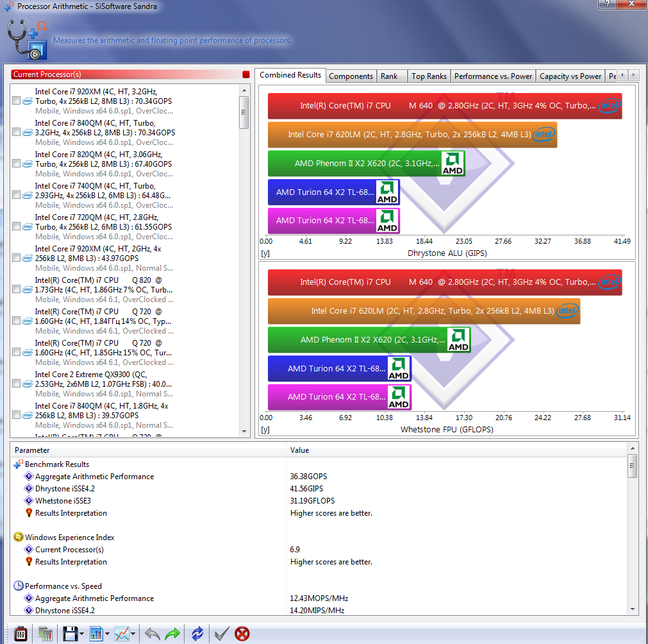Click the Windows Experience Index icon
Image resolution: width=648 pixels, height=644 pixels.
tap(18, 537)
